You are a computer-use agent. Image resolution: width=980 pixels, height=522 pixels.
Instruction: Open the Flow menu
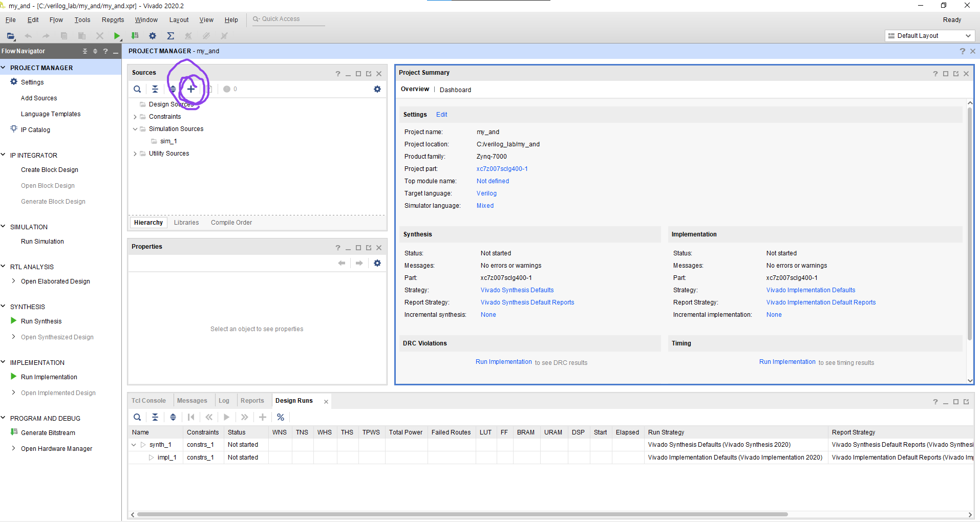click(x=56, y=20)
